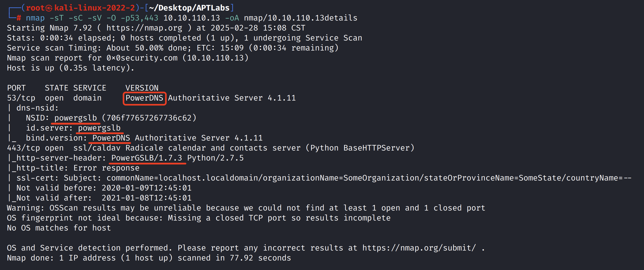The image size is (644, 270).
Task: Click the underlined PowerGSLB/1.7.3 server header
Action: coord(147,158)
